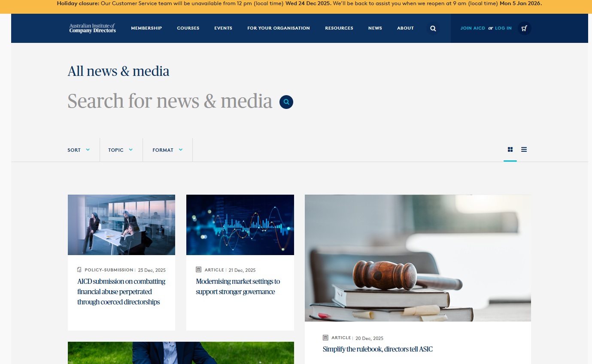
Task: Click the article icon dated 21 Dec
Action: pos(198,270)
